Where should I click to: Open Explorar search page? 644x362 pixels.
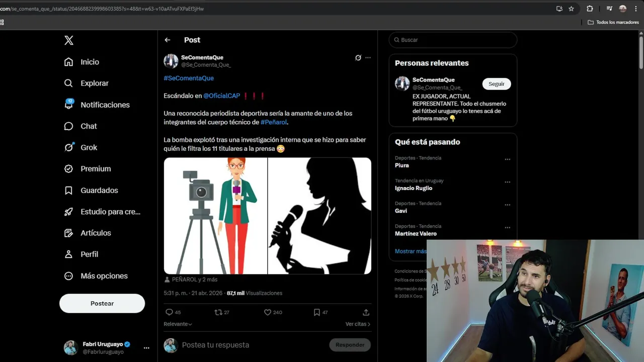(86, 83)
